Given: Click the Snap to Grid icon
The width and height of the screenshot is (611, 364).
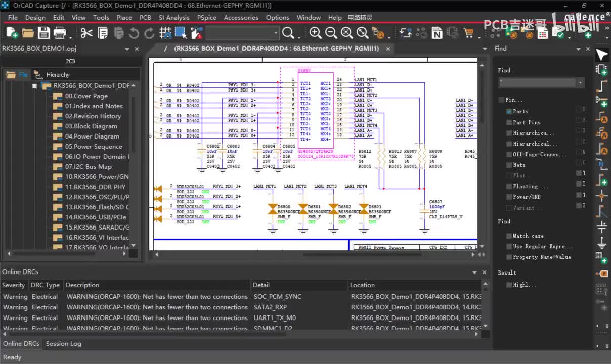Looking at the screenshot, I should point(165,33).
